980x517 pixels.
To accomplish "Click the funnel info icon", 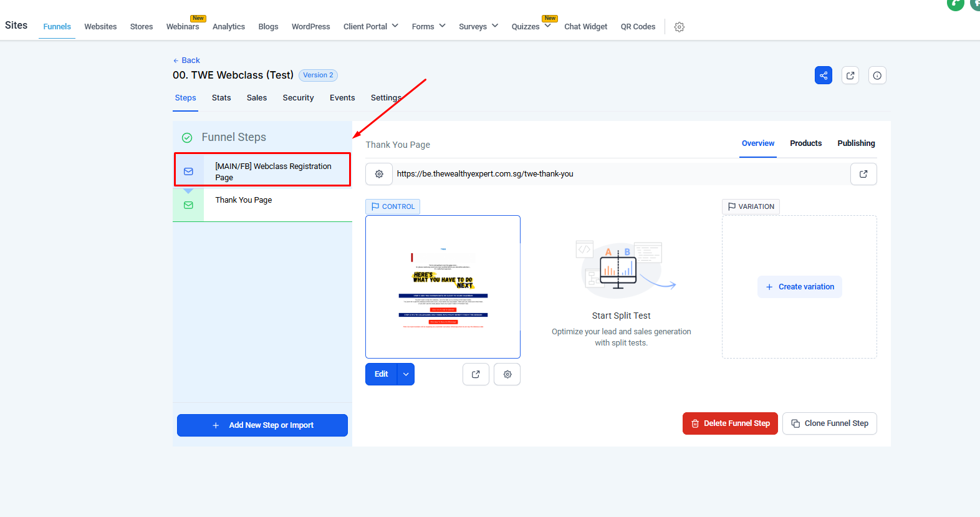I will (877, 75).
